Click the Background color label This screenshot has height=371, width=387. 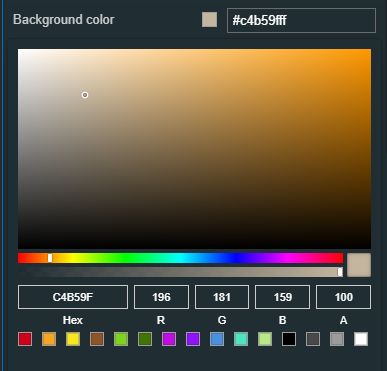[64, 20]
